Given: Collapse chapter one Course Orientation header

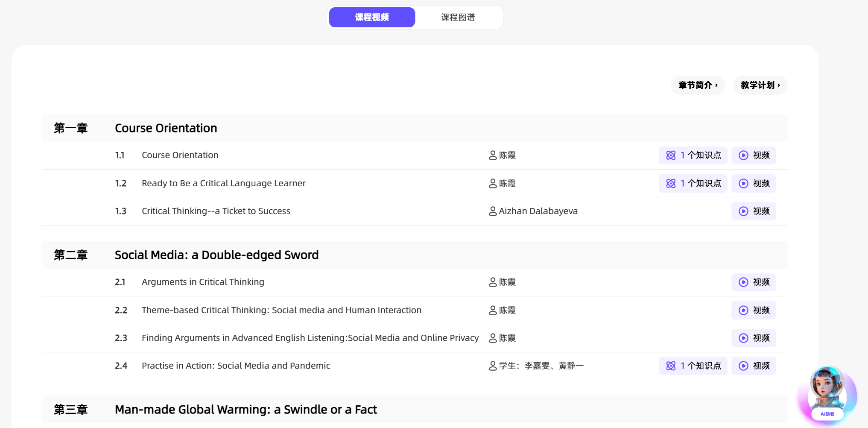Looking at the screenshot, I should [166, 128].
